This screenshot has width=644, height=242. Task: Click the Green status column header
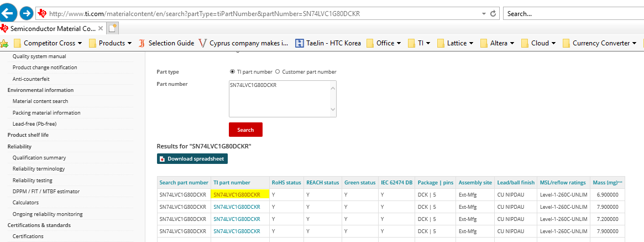coord(360,183)
